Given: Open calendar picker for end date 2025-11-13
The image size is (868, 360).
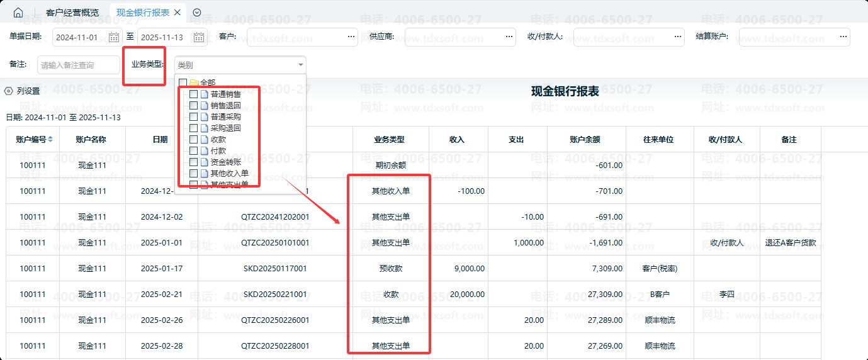Looking at the screenshot, I should point(199,37).
